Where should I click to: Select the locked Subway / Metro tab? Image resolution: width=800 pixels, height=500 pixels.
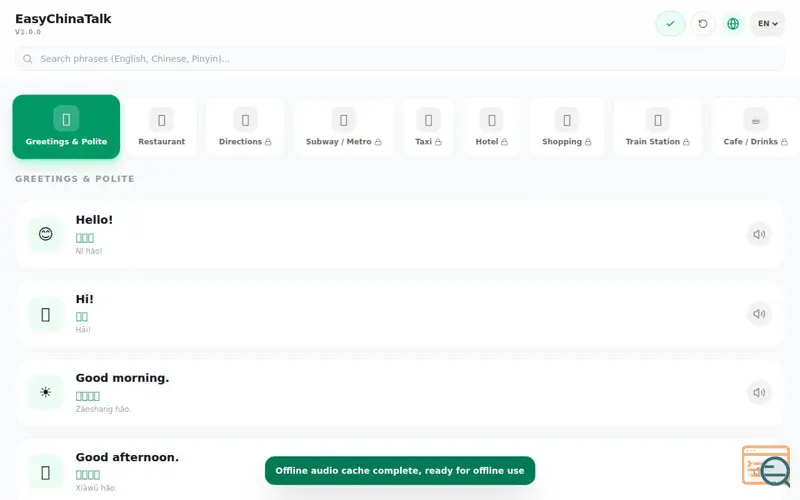click(x=343, y=127)
